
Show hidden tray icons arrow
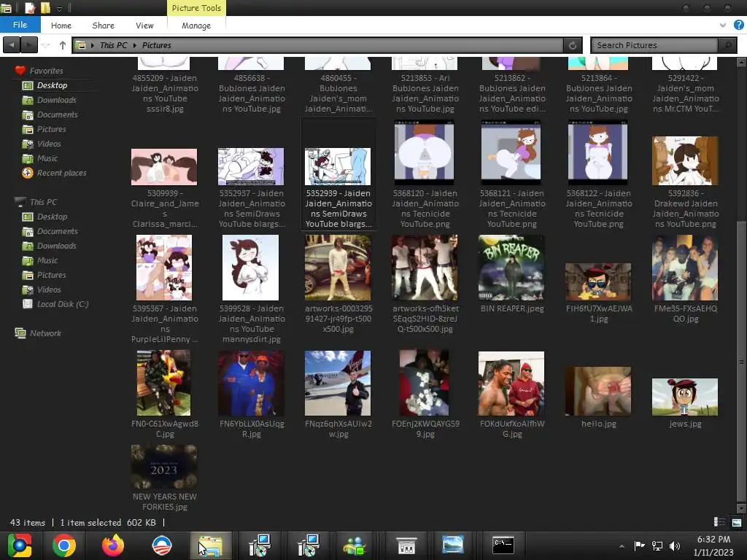click(622, 546)
